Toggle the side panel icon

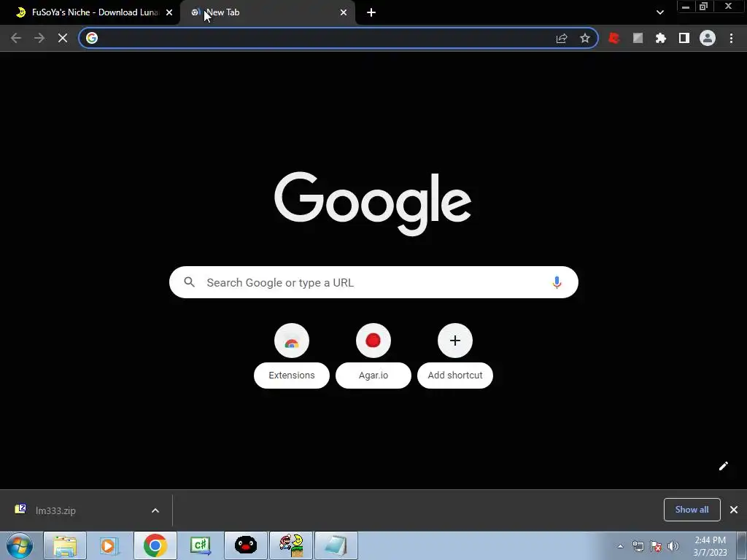(x=684, y=38)
